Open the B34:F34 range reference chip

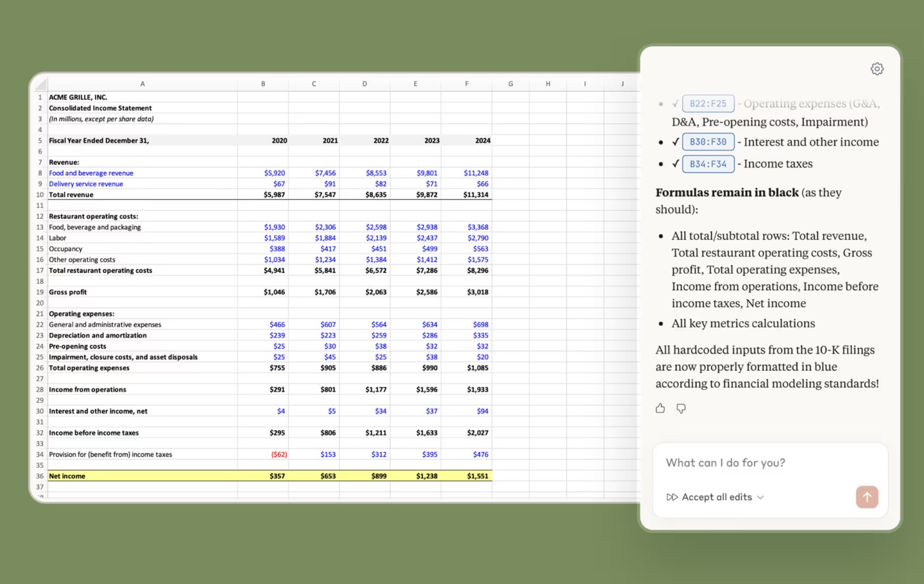coord(708,164)
